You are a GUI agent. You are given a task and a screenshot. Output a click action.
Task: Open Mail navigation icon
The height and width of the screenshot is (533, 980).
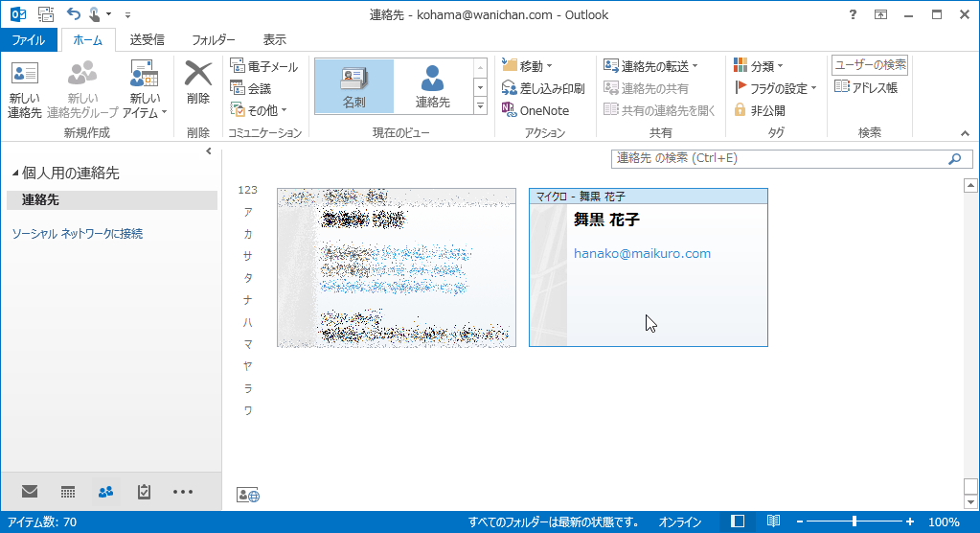point(30,492)
